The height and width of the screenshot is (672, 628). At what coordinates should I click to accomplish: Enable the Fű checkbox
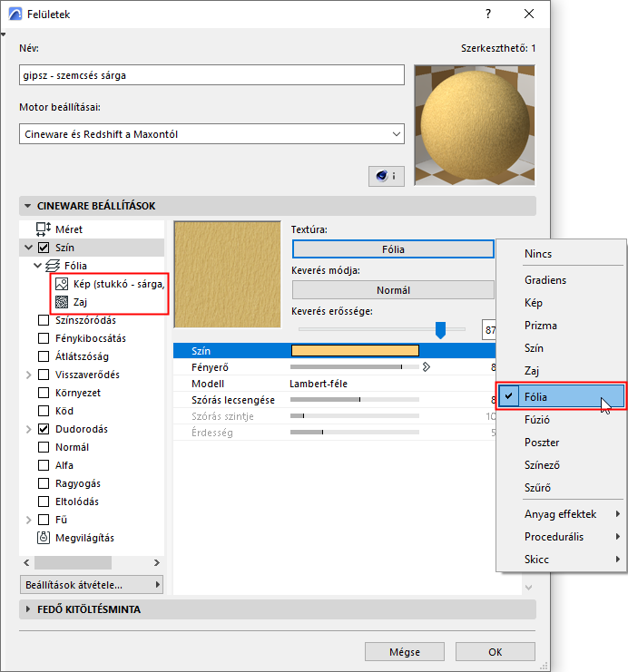click(44, 520)
